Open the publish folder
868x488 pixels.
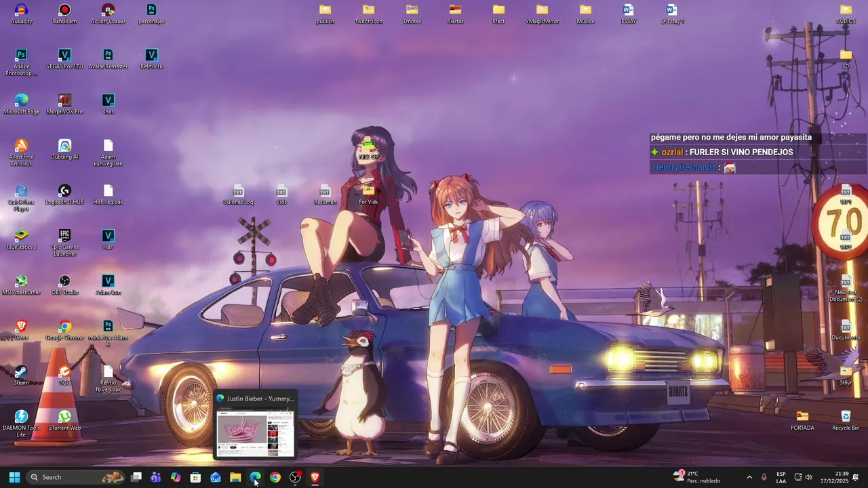[325, 14]
